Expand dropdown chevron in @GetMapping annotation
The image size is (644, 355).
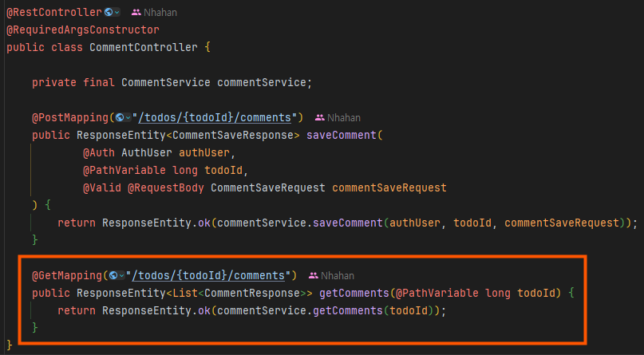coord(121,276)
